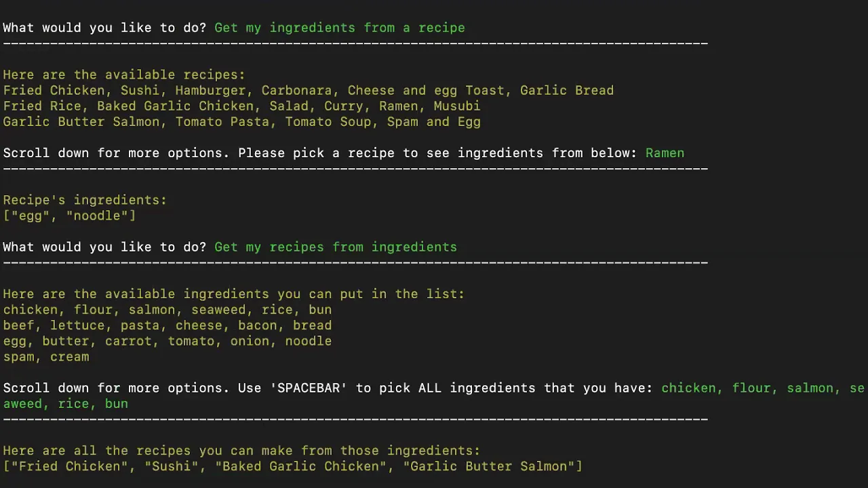Click the 'SPACEBAR' word in the prompt
The height and width of the screenshot is (488, 868).
309,388
